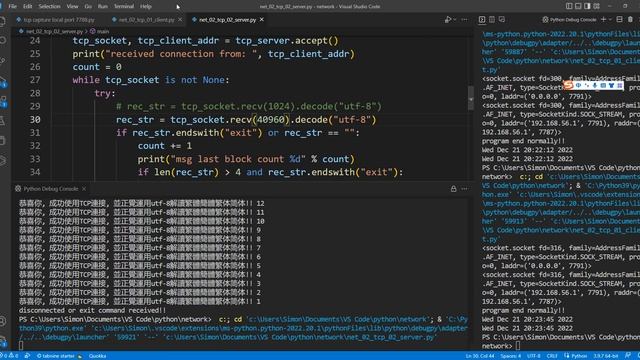Toggle Panel layout button in title bar
The height and width of the screenshot is (360, 640).
pos(578,6)
